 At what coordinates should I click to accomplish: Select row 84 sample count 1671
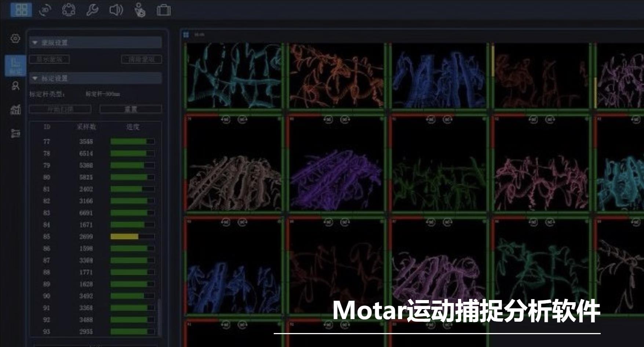[x=86, y=225]
